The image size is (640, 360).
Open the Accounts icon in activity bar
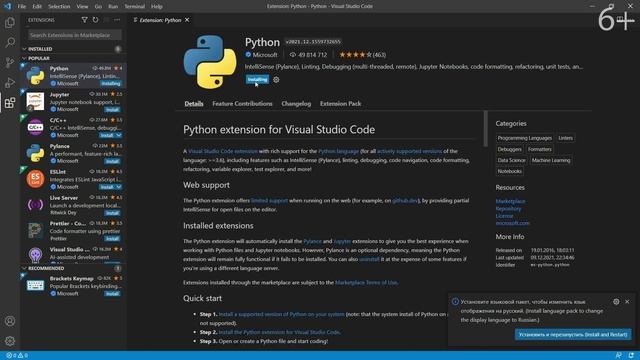10,321
